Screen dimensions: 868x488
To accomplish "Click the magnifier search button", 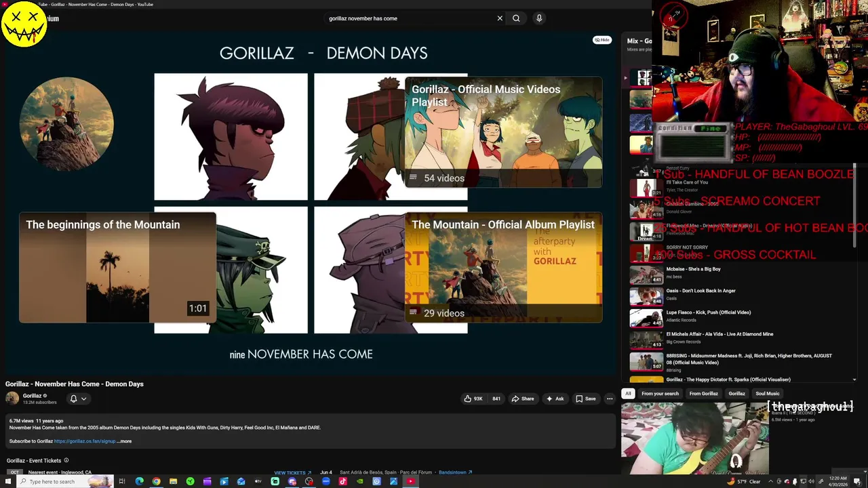I will coord(516,18).
